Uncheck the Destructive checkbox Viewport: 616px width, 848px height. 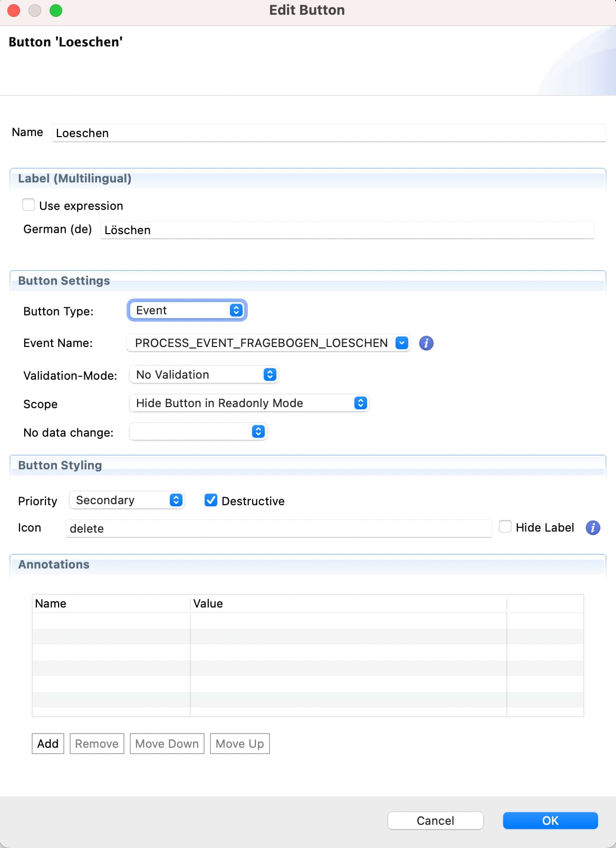coord(211,500)
